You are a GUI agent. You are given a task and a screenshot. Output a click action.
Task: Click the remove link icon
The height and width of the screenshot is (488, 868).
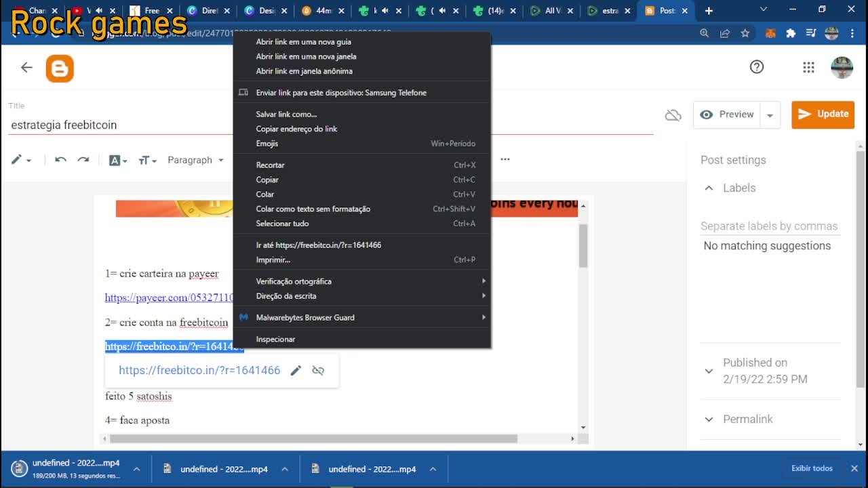coord(318,370)
